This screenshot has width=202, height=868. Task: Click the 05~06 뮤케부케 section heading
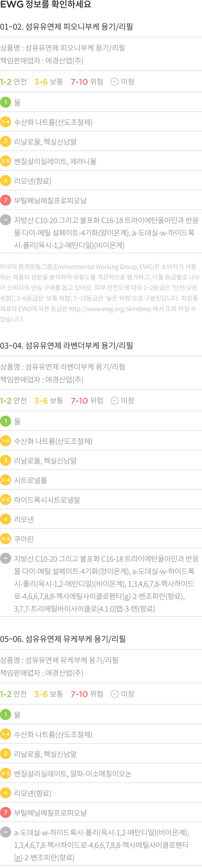pos(63,639)
